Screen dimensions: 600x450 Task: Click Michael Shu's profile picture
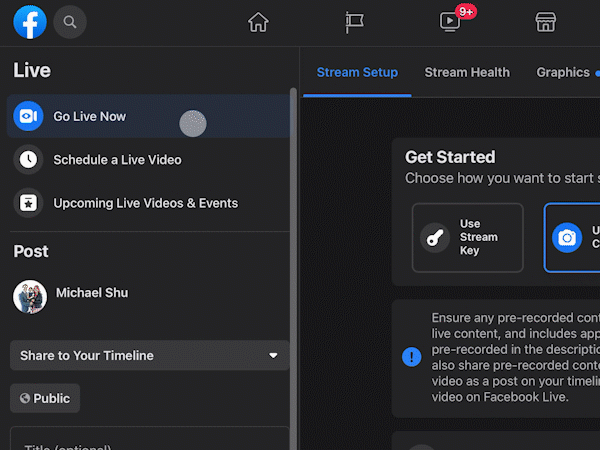pyautogui.click(x=30, y=296)
